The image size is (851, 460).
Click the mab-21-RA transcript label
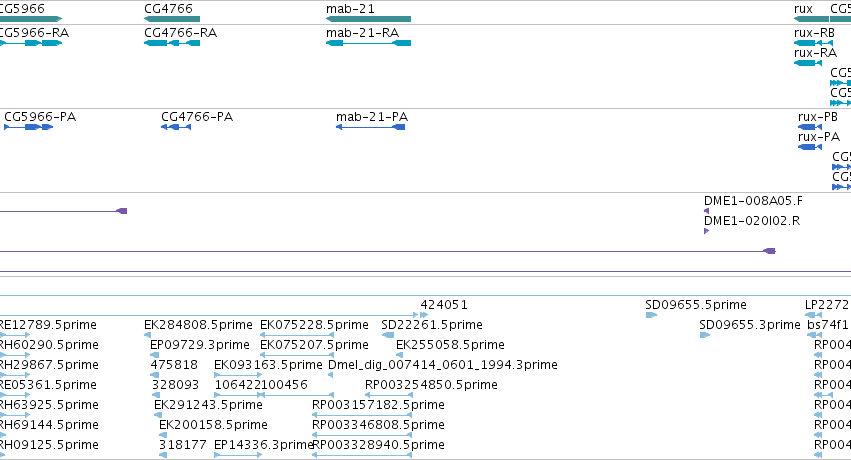pyautogui.click(x=362, y=33)
